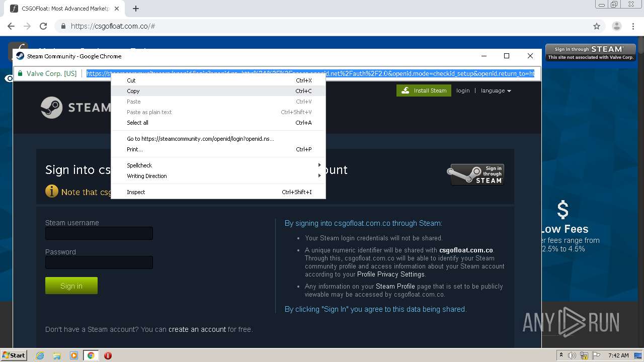Click Sign in through STEAM button on main page

pyautogui.click(x=591, y=52)
